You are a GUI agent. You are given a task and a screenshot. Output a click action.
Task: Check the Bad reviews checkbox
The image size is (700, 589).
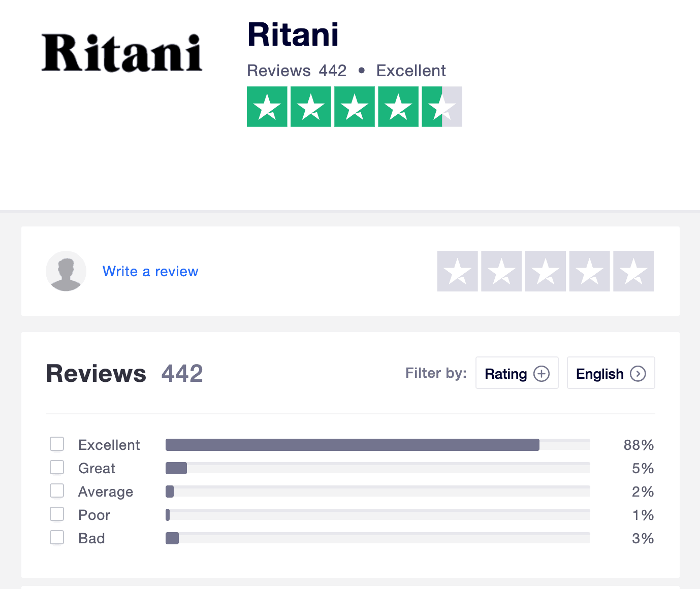click(57, 537)
